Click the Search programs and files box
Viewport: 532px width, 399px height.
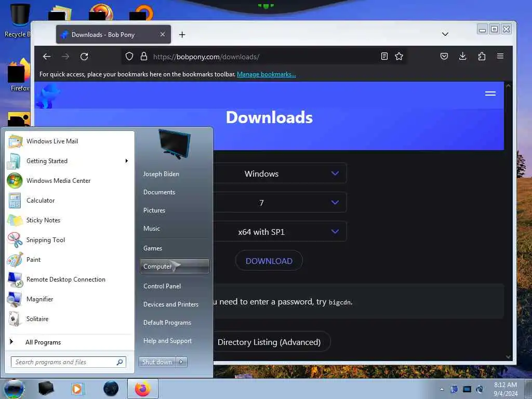pos(68,362)
